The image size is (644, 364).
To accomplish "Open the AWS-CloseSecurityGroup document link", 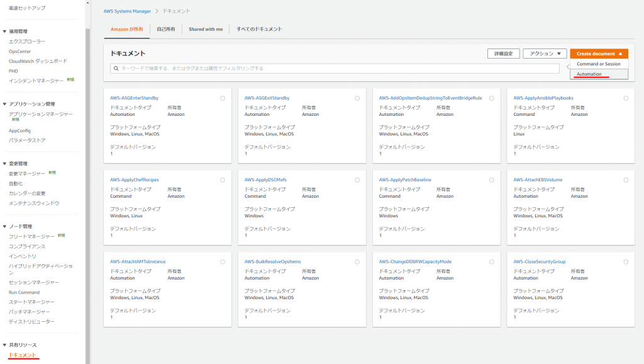I will click(540, 262).
